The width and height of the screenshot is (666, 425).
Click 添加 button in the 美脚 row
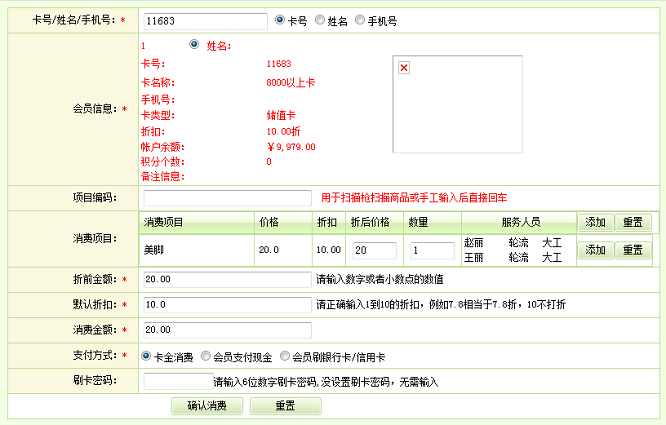[595, 250]
